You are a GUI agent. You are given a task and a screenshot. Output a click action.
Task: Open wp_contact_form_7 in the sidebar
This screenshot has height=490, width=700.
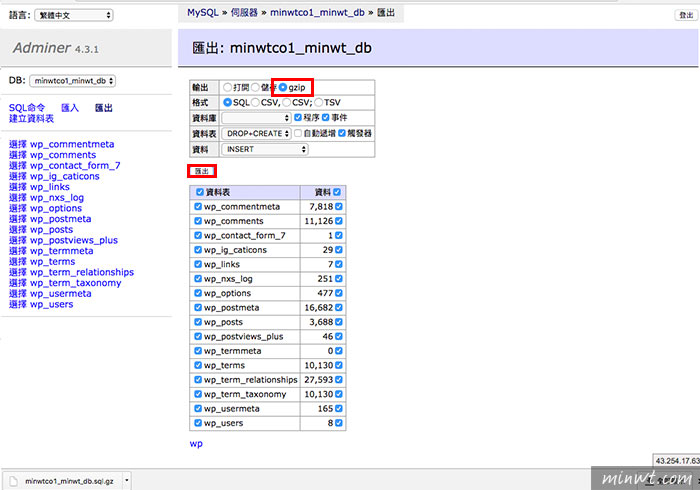click(x=75, y=166)
